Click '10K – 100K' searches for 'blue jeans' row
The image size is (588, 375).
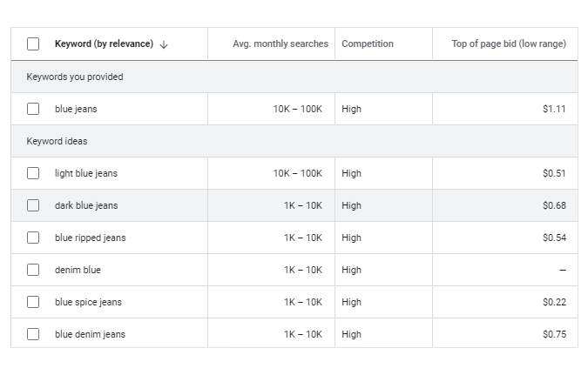pos(297,109)
